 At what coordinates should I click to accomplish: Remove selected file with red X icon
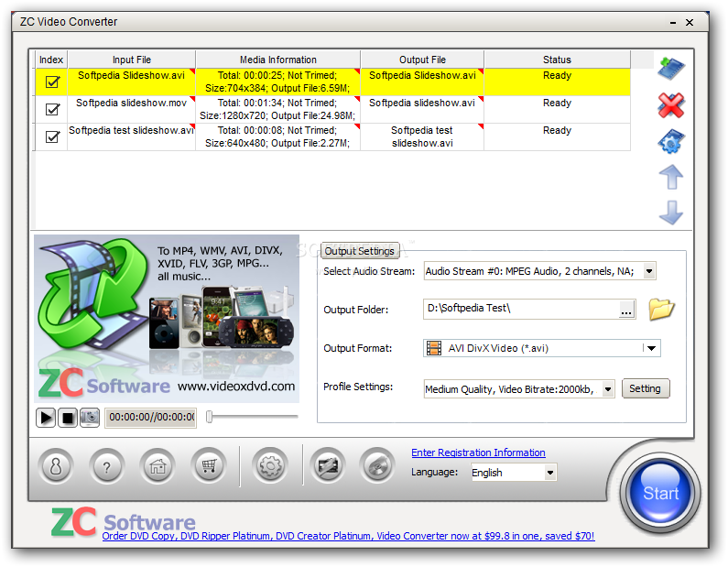coord(671,105)
